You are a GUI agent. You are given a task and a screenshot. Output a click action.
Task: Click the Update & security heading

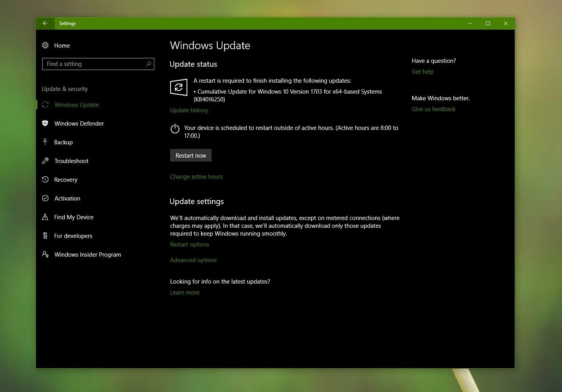(x=65, y=89)
